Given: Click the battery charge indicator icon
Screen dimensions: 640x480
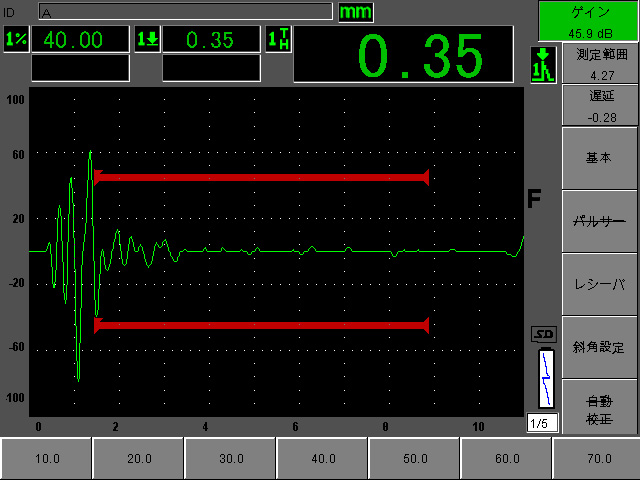Looking at the screenshot, I should (x=545, y=378).
